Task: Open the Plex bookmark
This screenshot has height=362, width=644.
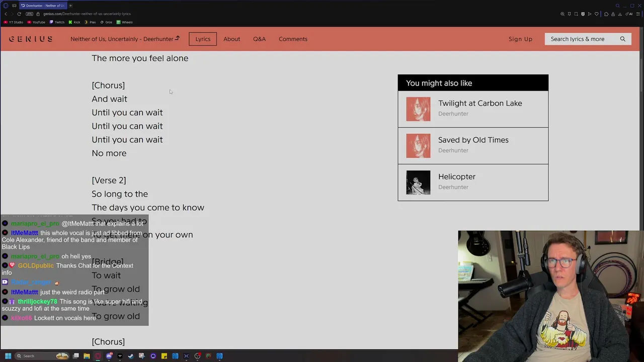Action: 90,22
